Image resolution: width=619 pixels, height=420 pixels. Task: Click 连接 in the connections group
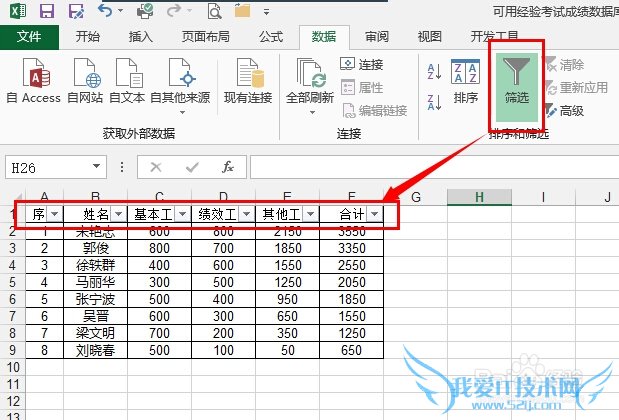362,64
